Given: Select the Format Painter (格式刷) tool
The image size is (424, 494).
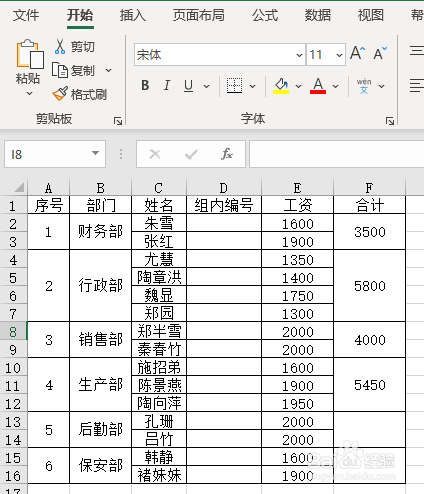Looking at the screenshot, I should pyautogui.click(x=79, y=94).
